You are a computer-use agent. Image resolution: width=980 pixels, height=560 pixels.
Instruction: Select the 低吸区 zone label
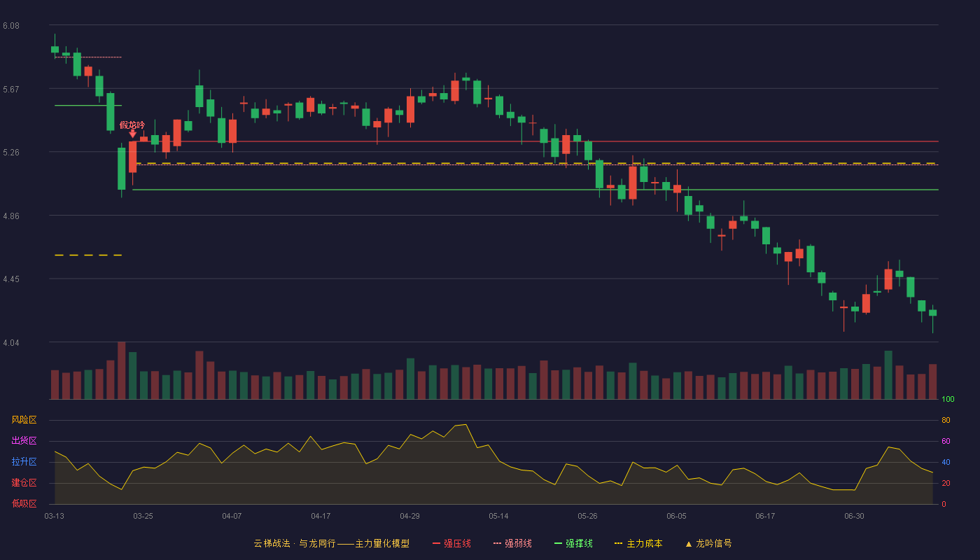(x=24, y=503)
